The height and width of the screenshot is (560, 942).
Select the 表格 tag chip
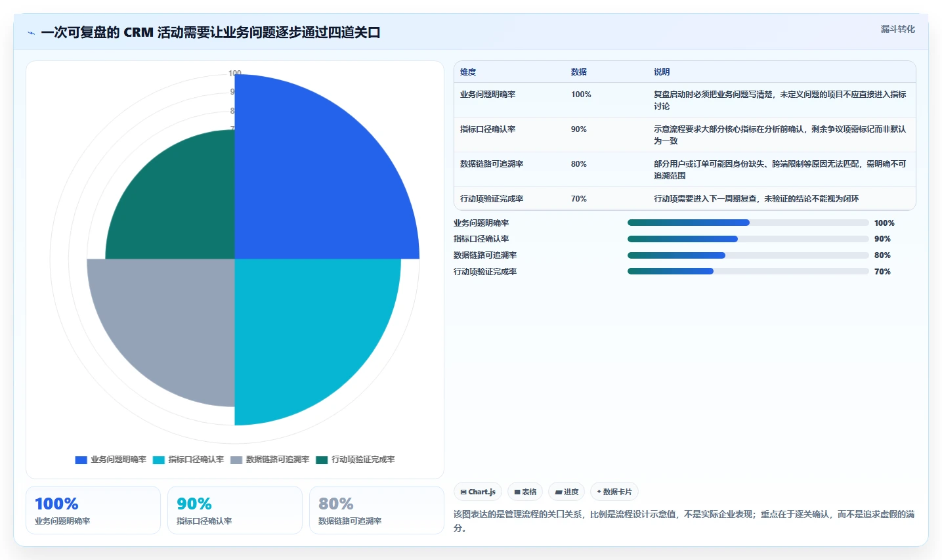[525, 492]
